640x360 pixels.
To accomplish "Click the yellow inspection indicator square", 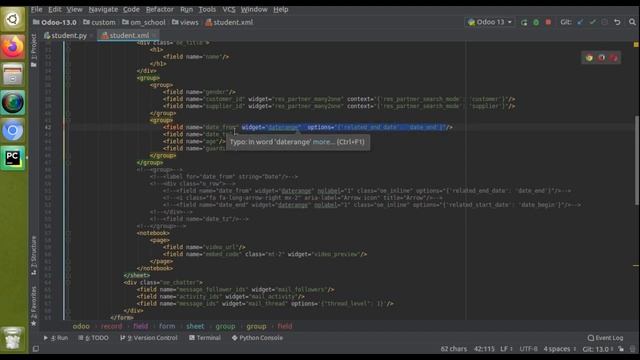I will coord(636,44).
